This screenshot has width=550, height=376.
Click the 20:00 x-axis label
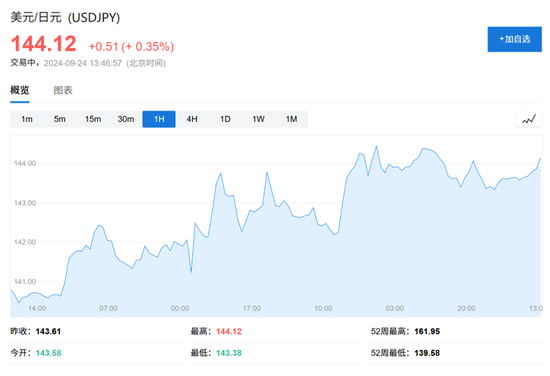[466, 308]
